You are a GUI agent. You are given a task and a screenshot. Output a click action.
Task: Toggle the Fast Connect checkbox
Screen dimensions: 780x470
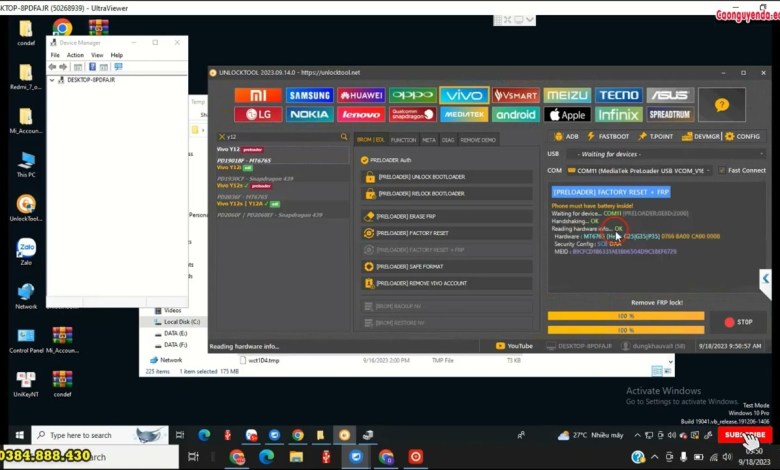tap(722, 171)
